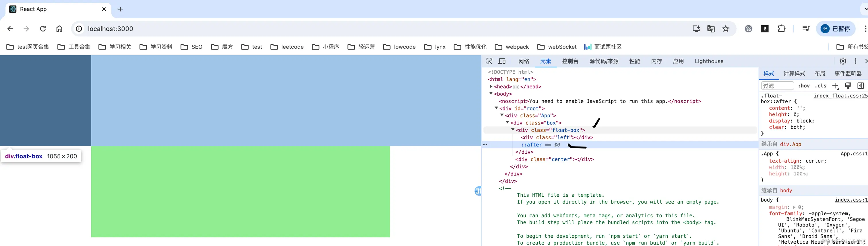The height and width of the screenshot is (246, 868).
Task: Open the index.css:1 source link
Action: (851, 200)
